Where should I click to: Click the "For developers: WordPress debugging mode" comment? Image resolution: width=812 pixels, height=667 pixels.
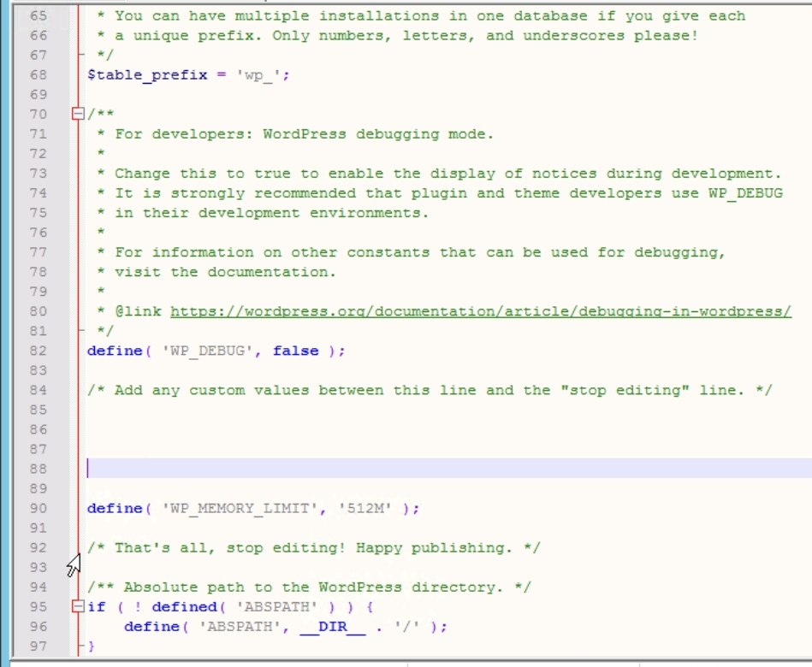[x=305, y=134]
